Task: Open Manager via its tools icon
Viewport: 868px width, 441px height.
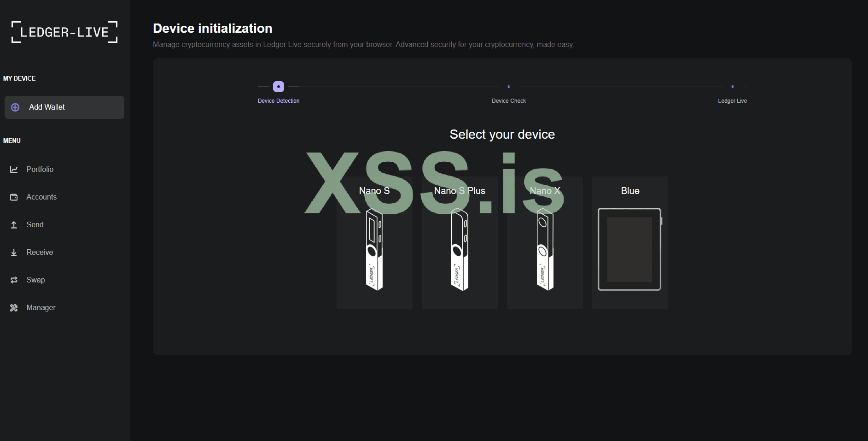Action: [x=14, y=308]
